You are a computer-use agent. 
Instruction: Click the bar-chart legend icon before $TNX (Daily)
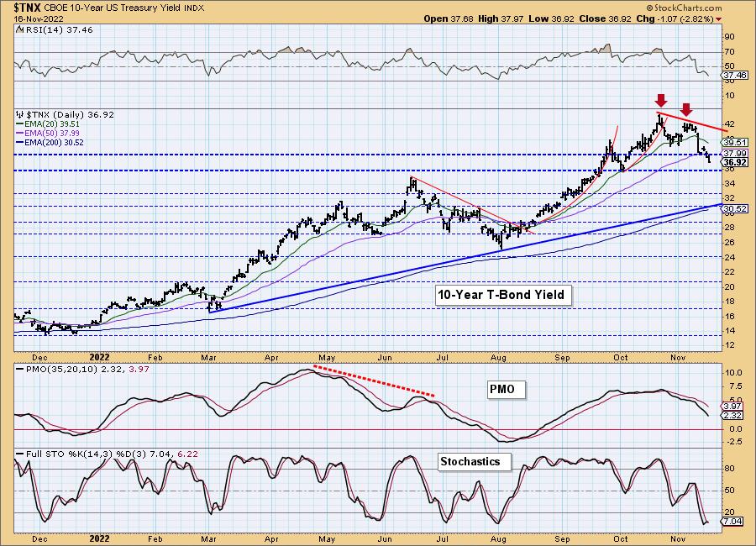tap(20, 114)
